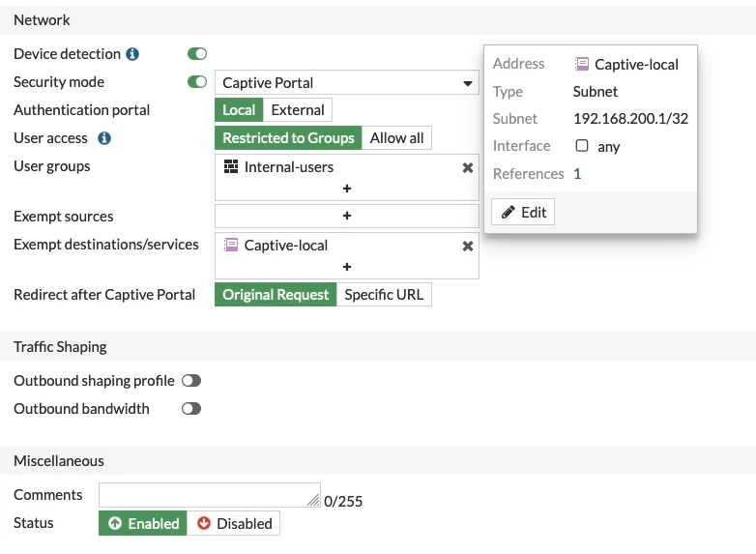Viewport: 756px width, 554px height.
Task: Click the Network section header
Action: [378, 20]
